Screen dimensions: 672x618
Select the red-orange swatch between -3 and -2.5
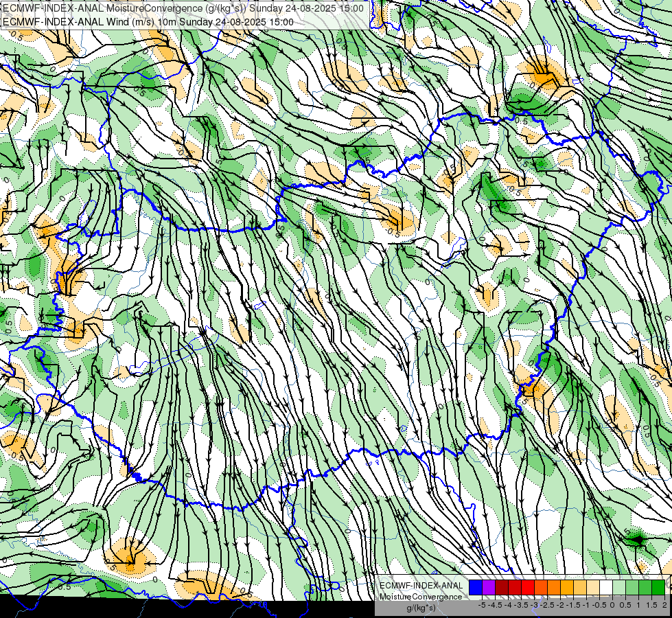[x=541, y=587]
